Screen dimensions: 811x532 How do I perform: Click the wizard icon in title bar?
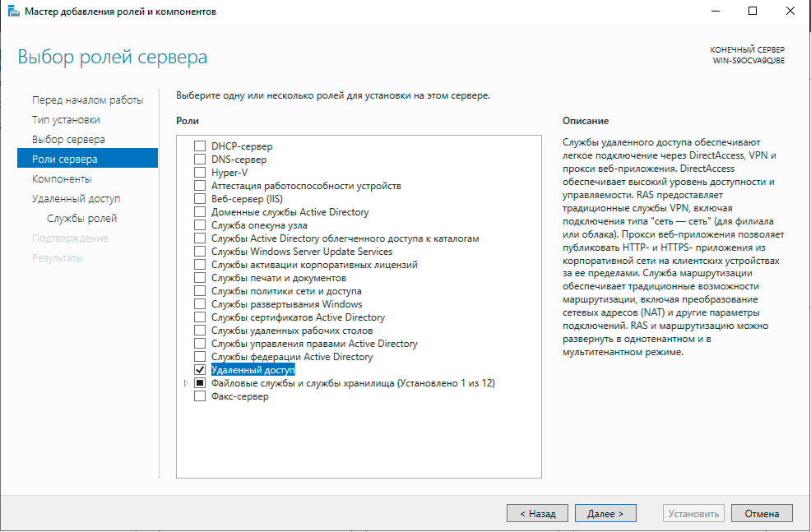coord(13,11)
